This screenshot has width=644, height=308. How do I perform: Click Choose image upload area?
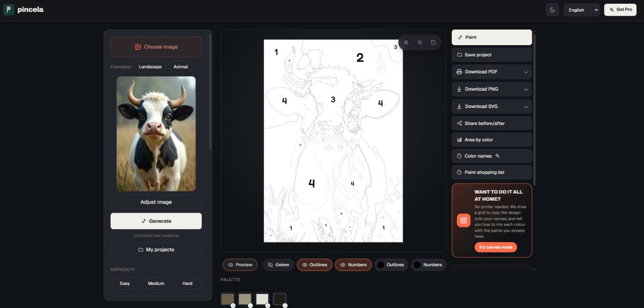pyautogui.click(x=156, y=47)
